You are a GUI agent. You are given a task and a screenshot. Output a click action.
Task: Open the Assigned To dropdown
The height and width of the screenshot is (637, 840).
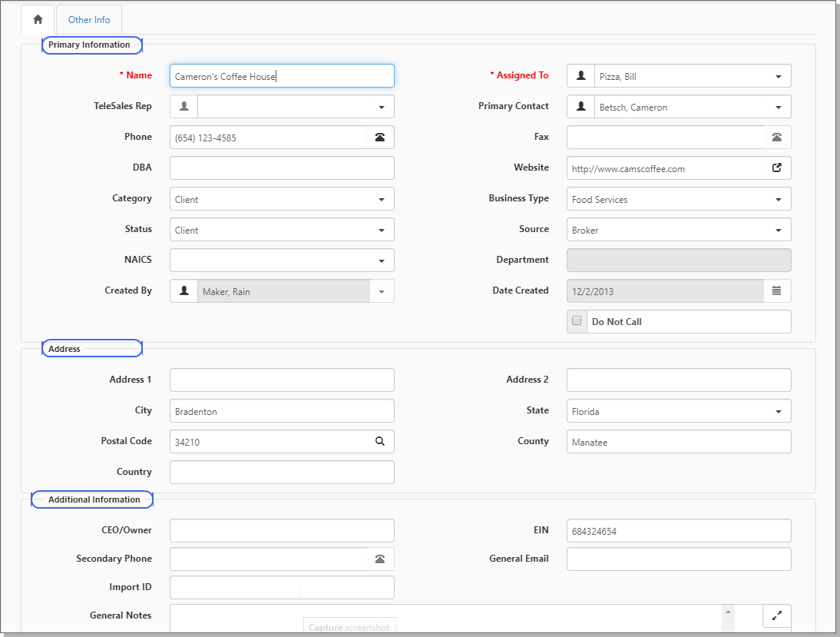tap(778, 77)
